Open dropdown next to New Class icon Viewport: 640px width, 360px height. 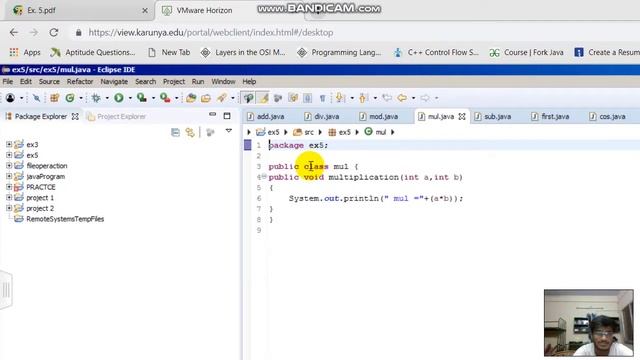[x=81, y=98]
